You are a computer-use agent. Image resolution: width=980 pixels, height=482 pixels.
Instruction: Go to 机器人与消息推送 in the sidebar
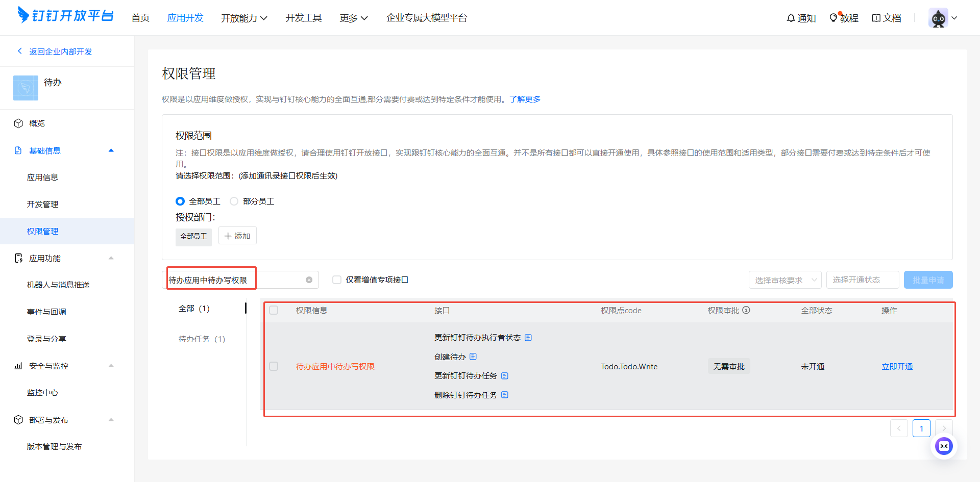[x=58, y=285]
